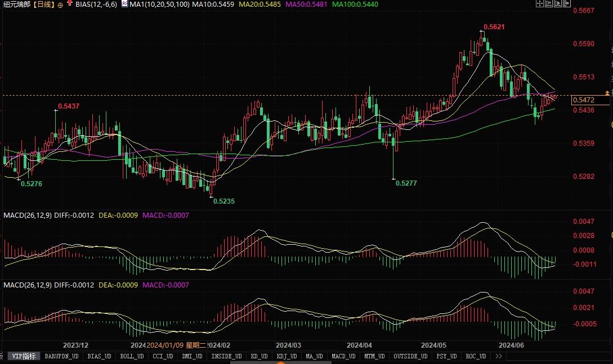The width and height of the screenshot is (613, 364).
Task: Click the 2024/01/09 星期二 date marker
Action: pos(176,345)
